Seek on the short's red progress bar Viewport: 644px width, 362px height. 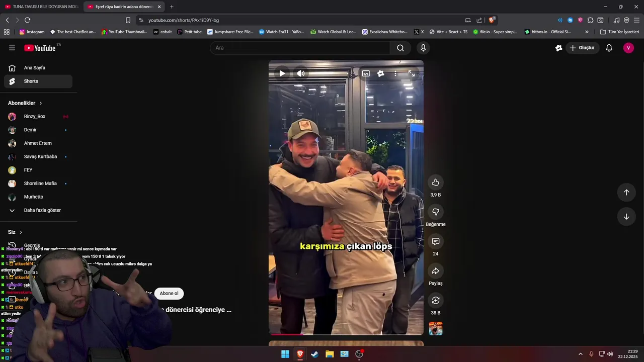coord(346,334)
